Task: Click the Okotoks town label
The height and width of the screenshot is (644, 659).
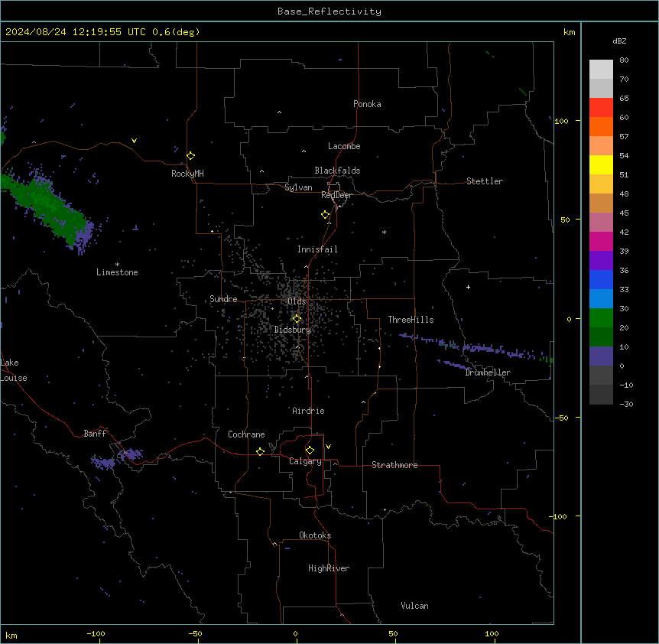Action: (315, 535)
